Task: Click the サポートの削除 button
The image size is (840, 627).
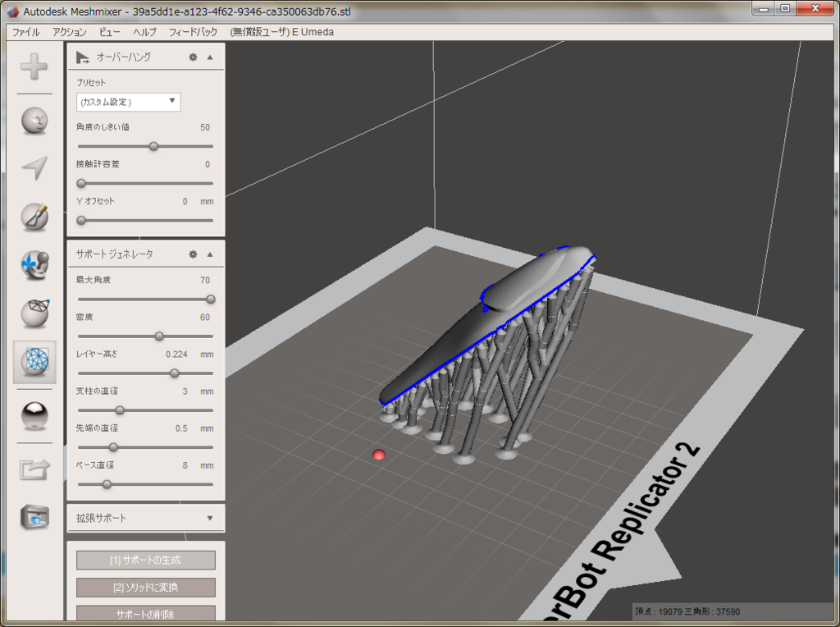Action: tap(146, 614)
